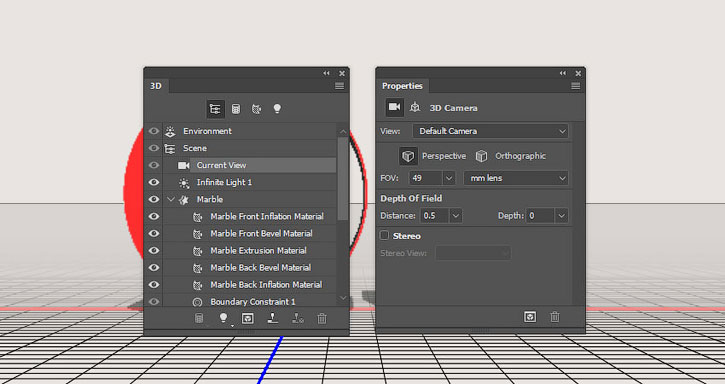
Task: Click the Infinite Light 1 icon
Action: (x=184, y=183)
